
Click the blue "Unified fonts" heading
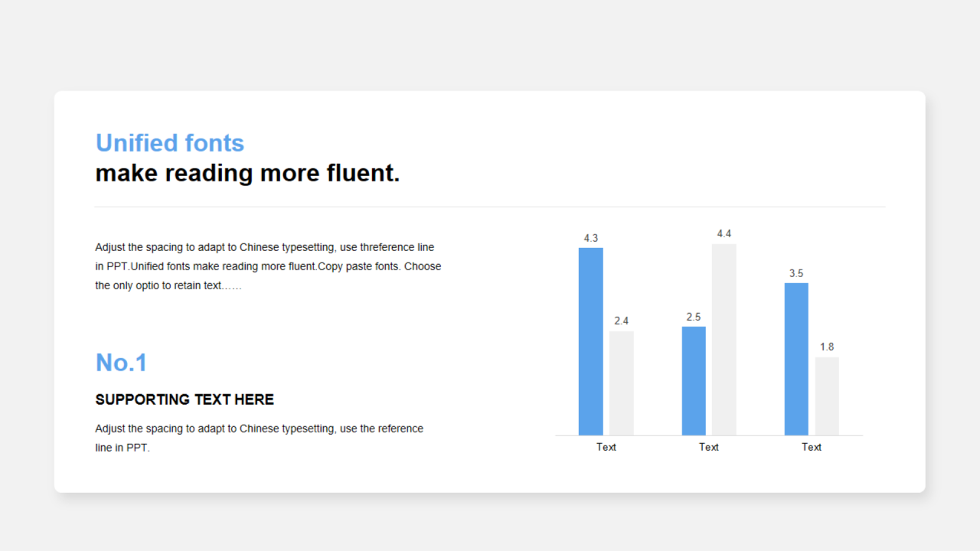[169, 143]
